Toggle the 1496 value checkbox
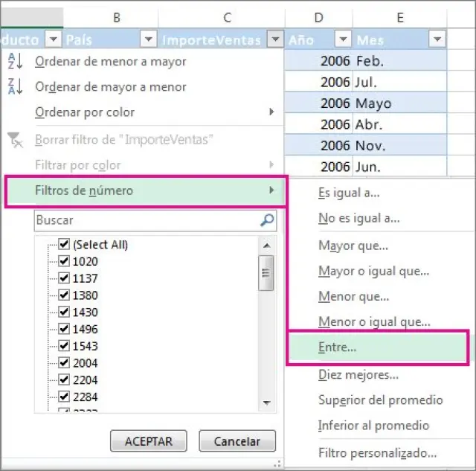 click(x=64, y=329)
